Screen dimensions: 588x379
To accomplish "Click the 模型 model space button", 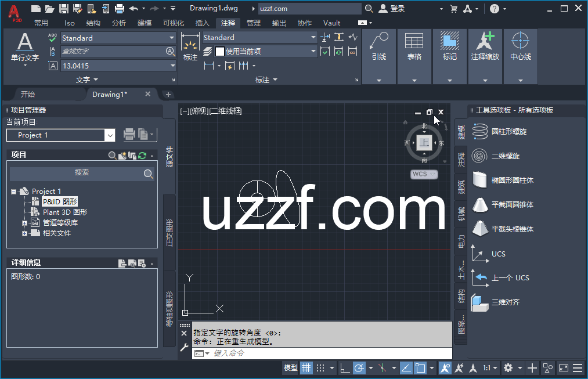I will 291,368.
